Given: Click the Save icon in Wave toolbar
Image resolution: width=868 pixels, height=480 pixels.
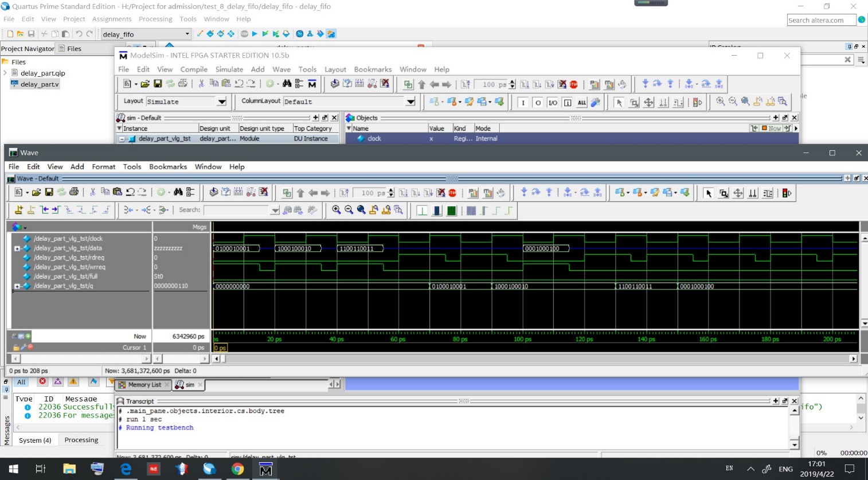Looking at the screenshot, I should click(x=49, y=193).
